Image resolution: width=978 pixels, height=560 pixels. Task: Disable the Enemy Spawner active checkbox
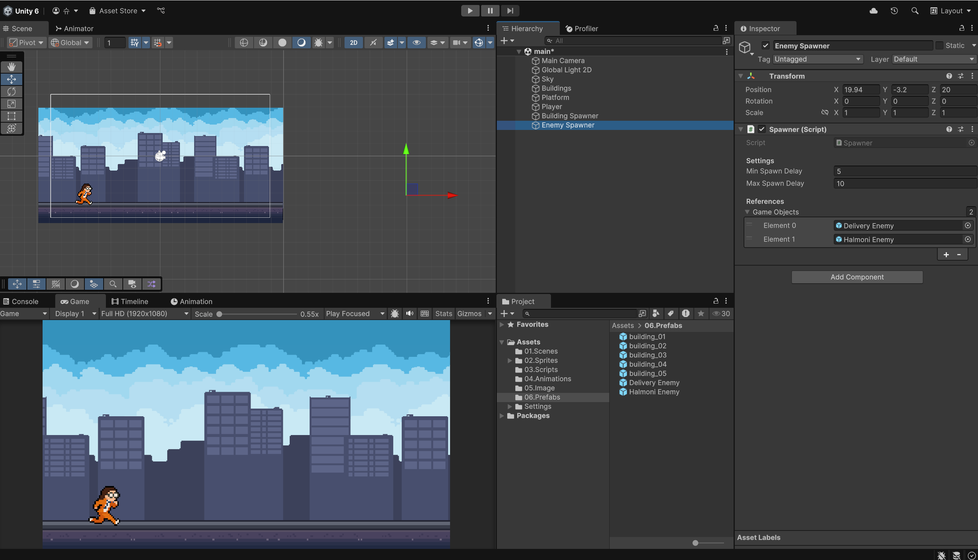coord(765,46)
